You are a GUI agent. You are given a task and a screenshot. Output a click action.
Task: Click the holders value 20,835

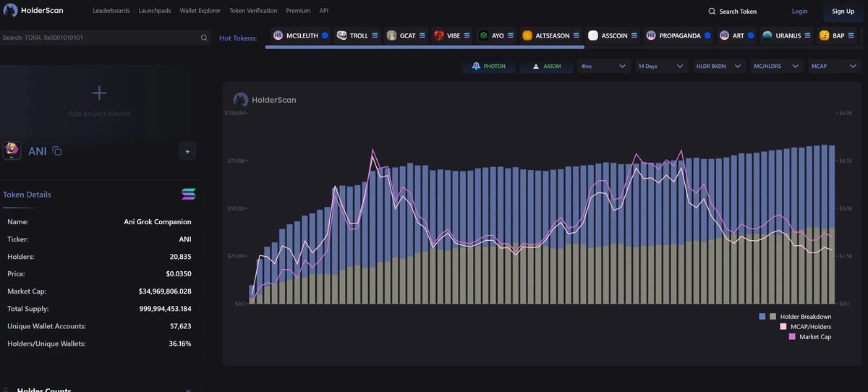[180, 257]
